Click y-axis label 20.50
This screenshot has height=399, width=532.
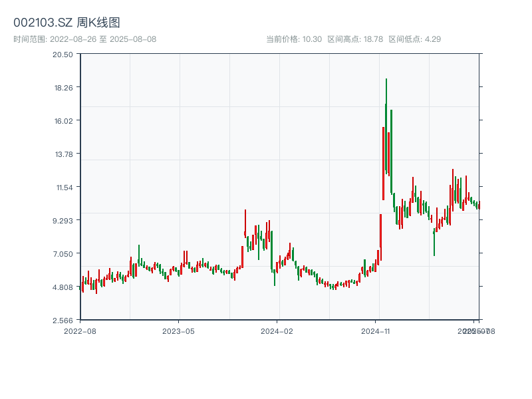click(x=63, y=55)
